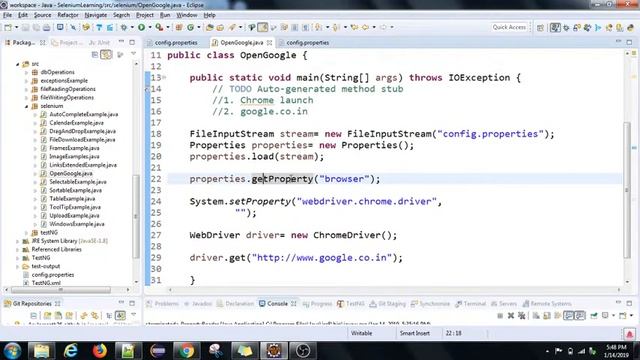The image size is (640, 360).
Task: Switch to the Debug perspective icon
Action: point(566,28)
